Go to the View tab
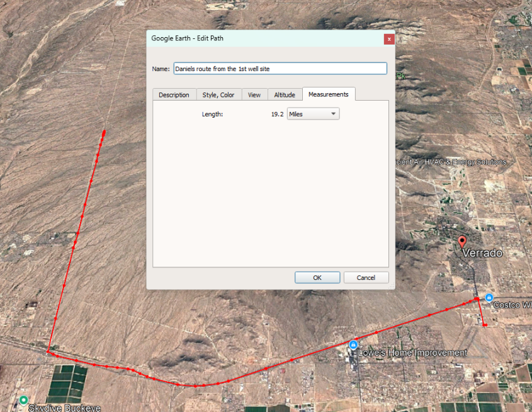Screen dimensions: 532x412 pyautogui.click(x=254, y=95)
